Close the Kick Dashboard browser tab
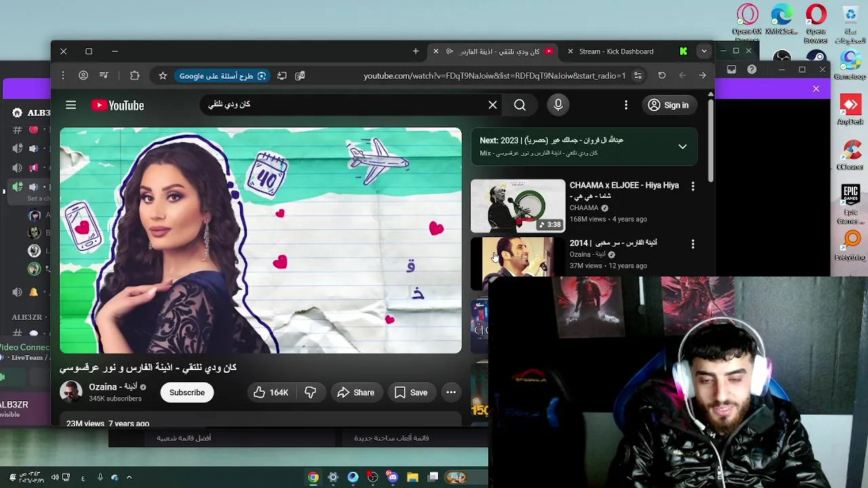868x488 pixels. point(570,52)
